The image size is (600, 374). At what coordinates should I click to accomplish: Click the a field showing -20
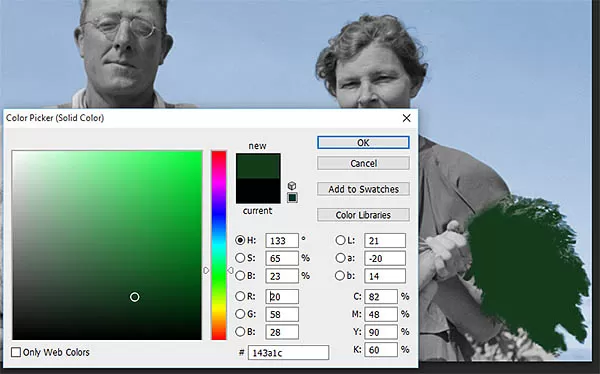(385, 258)
